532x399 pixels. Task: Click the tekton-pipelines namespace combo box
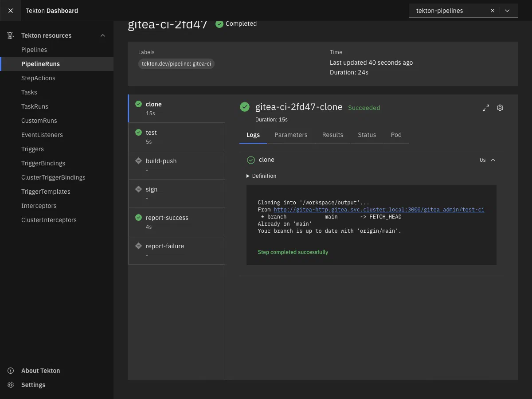463,11
